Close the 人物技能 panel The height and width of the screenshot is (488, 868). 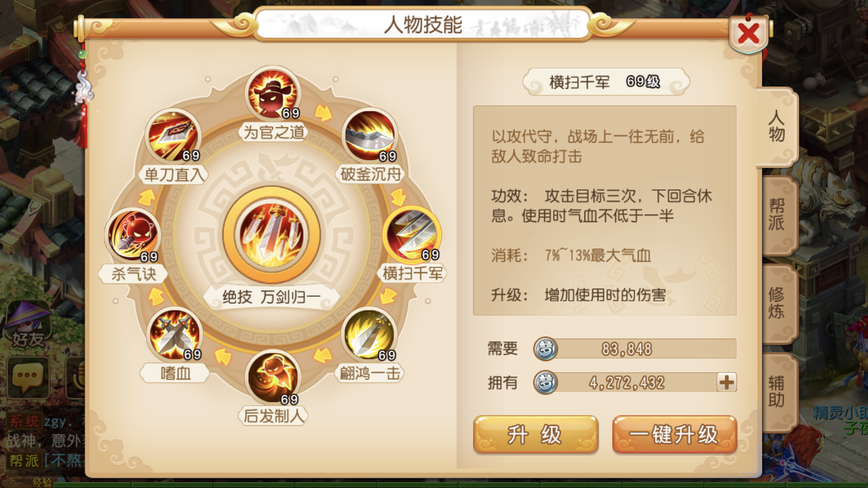tap(749, 33)
